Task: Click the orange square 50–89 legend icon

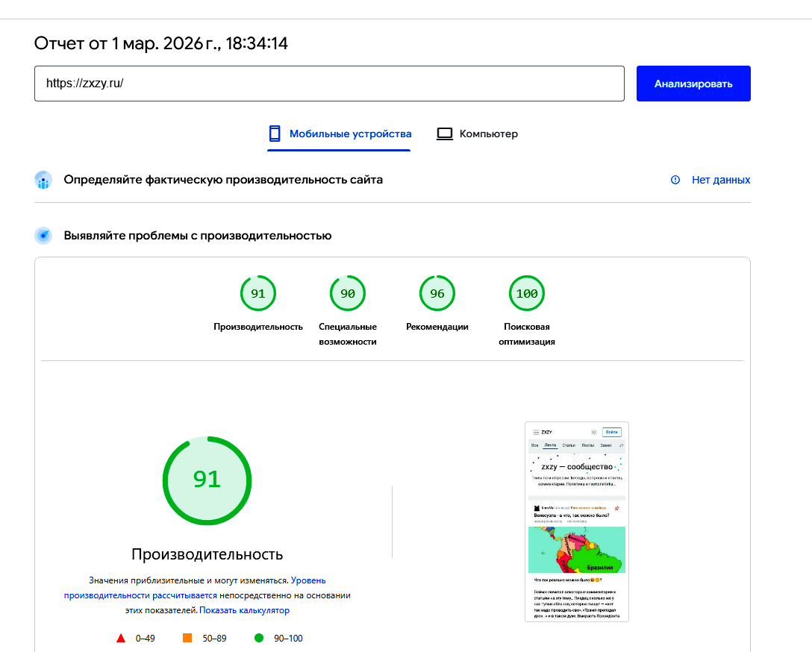Action: point(187,638)
